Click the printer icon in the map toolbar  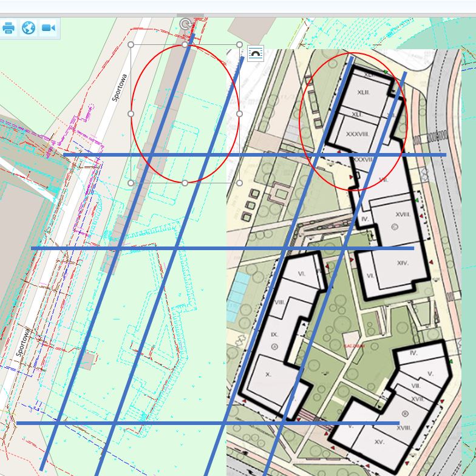(8, 28)
